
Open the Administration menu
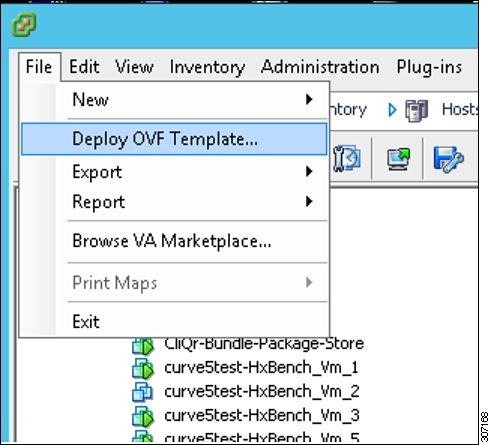[320, 67]
